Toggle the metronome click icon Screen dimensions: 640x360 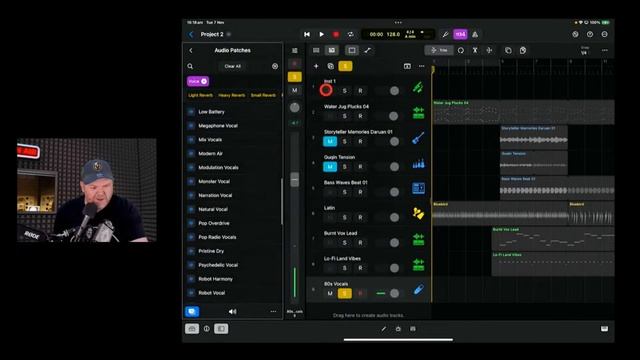[x=475, y=34]
